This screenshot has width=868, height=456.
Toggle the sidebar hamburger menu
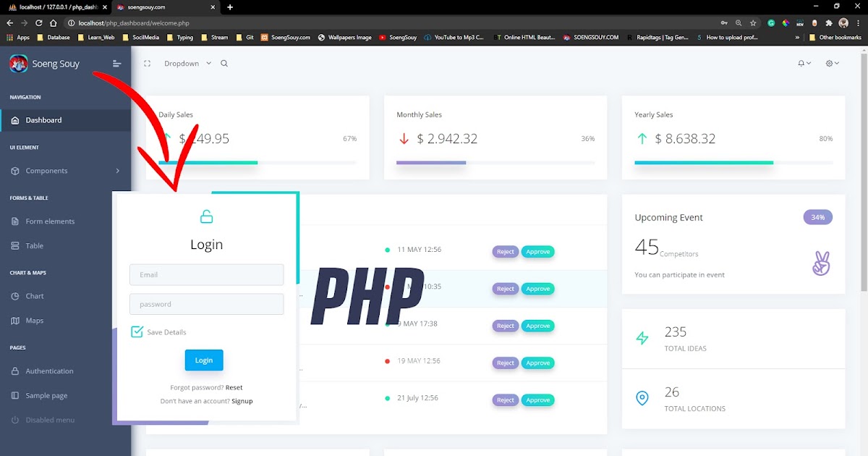(x=116, y=63)
